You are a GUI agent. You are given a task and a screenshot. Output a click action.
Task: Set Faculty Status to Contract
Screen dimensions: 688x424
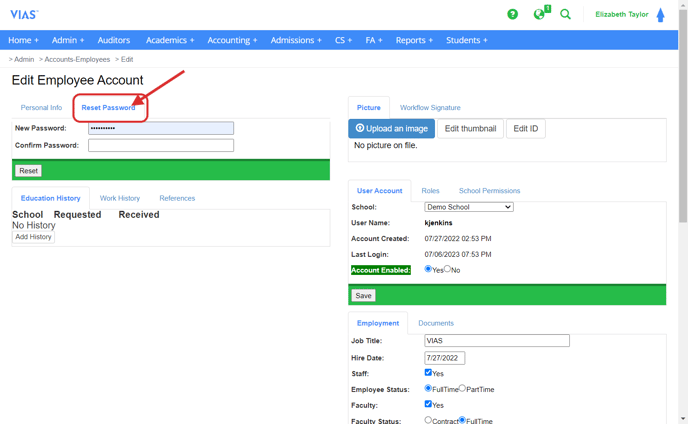428,420
